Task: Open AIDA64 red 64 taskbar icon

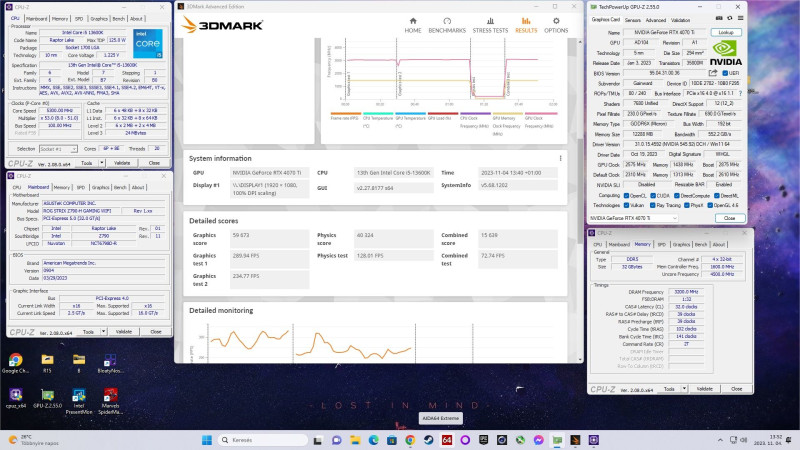Action: (447, 440)
